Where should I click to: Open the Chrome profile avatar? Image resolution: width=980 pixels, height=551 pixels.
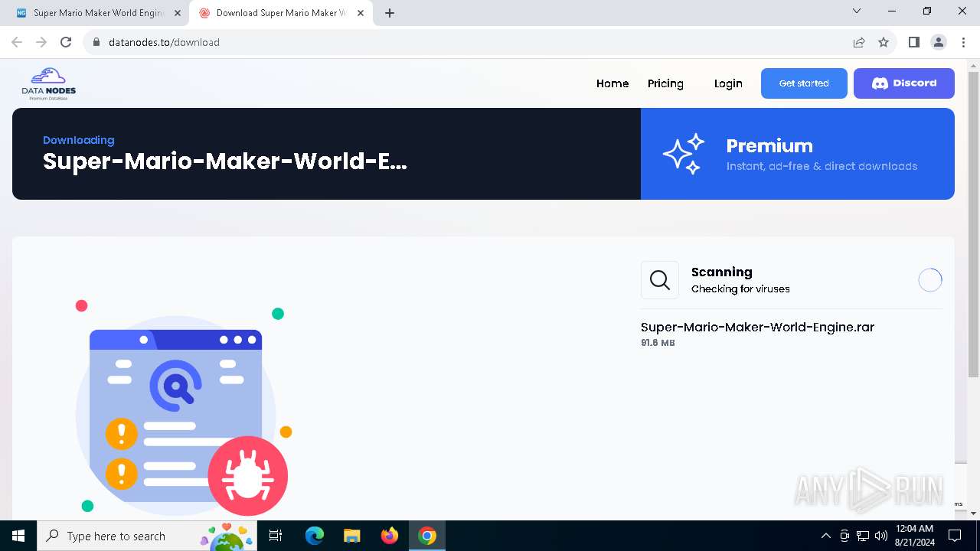[x=939, y=42]
